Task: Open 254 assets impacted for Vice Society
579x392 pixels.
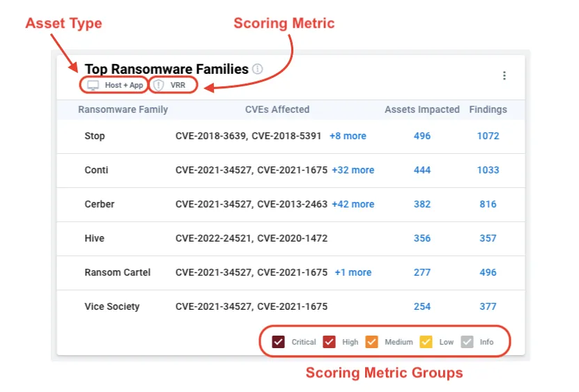Action: [422, 307]
